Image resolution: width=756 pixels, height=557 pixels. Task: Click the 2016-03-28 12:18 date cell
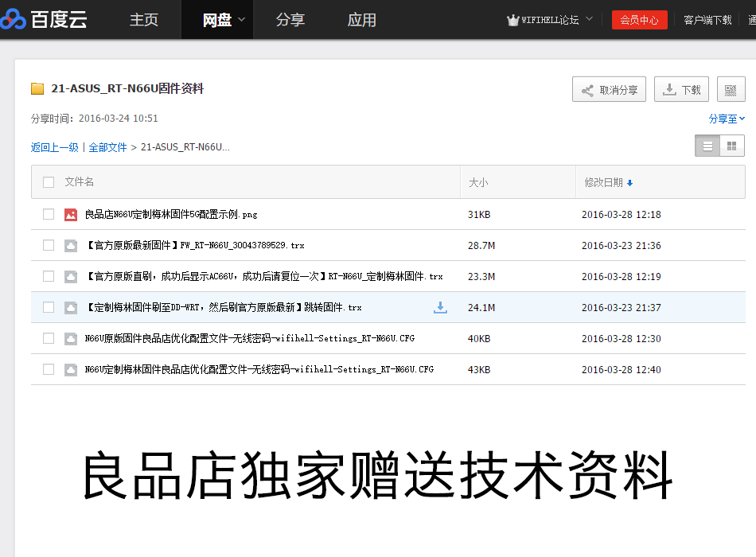click(621, 215)
